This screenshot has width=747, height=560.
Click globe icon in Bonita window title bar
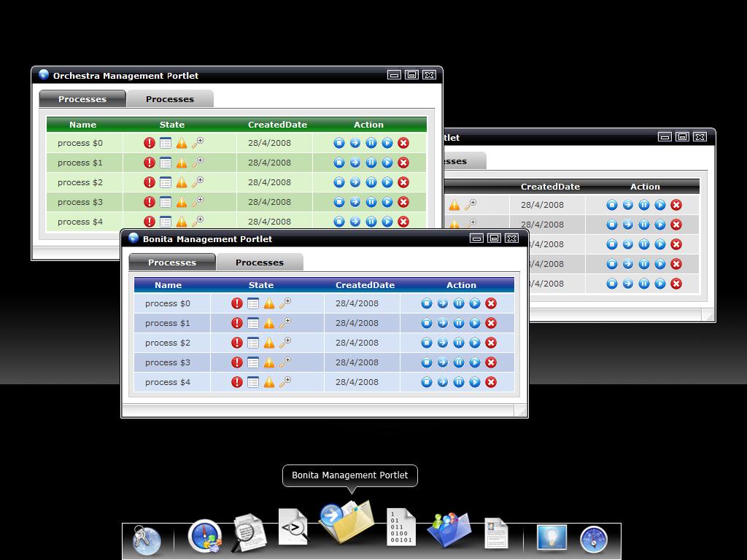[133, 238]
